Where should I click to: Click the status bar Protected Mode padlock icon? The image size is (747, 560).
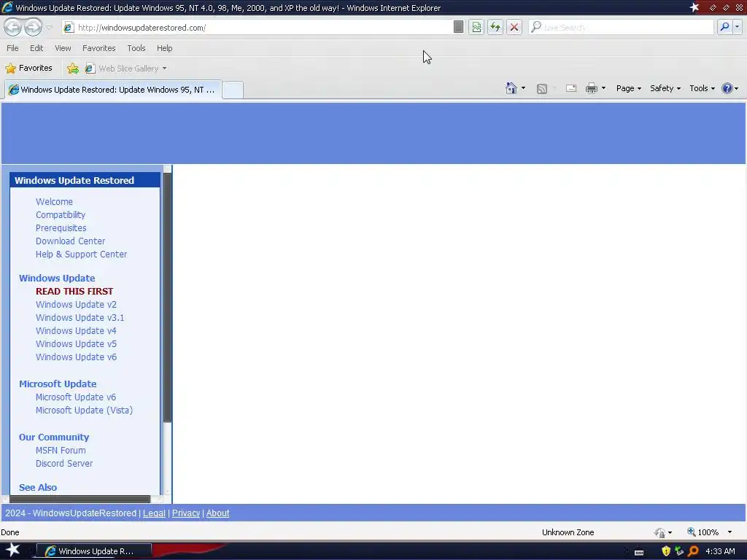[x=659, y=532]
